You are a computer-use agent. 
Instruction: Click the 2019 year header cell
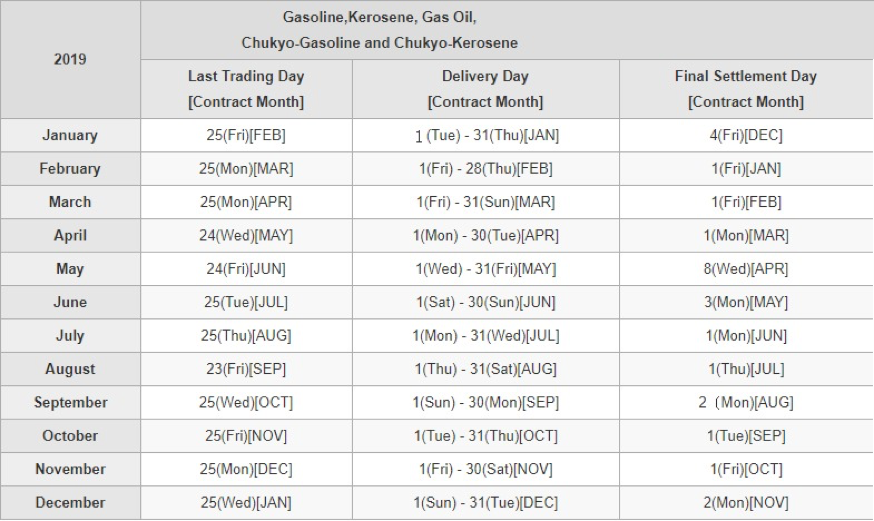[x=70, y=59]
